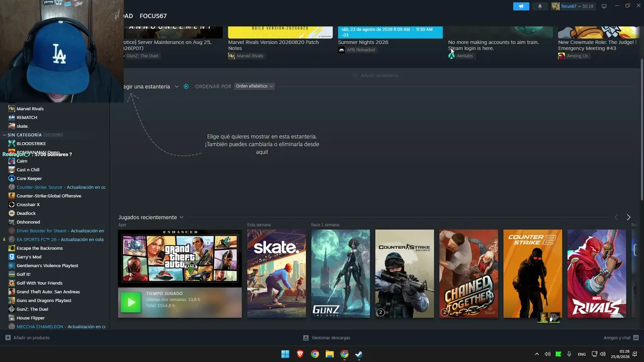The image size is (644, 362).
Task: Open the skate. game cover thumbnail
Action: [276, 274]
